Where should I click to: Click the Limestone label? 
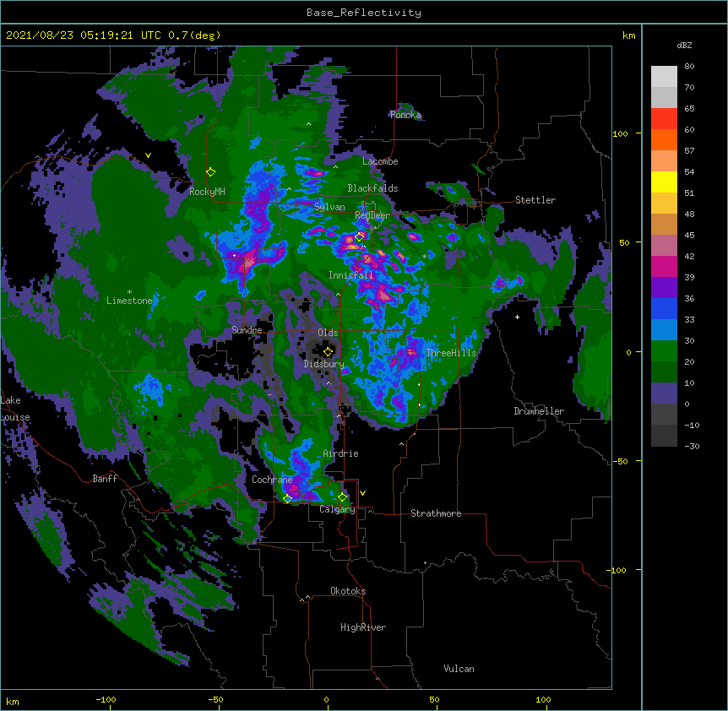click(129, 301)
